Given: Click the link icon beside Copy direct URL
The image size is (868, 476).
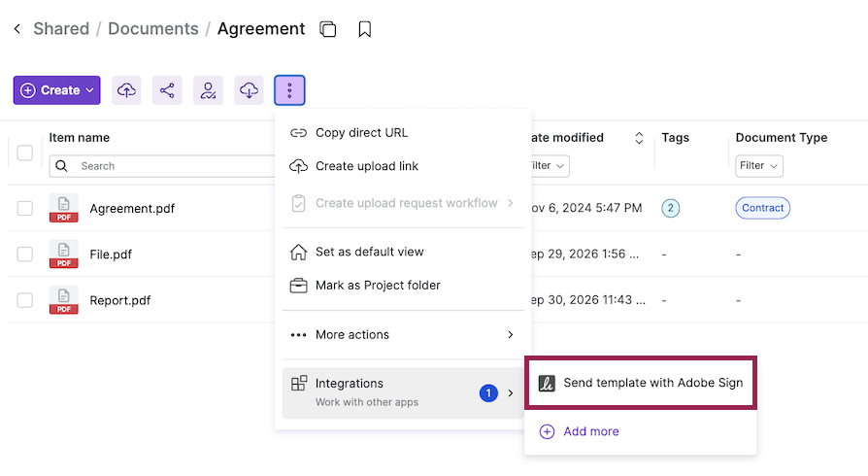Looking at the screenshot, I should click(298, 133).
